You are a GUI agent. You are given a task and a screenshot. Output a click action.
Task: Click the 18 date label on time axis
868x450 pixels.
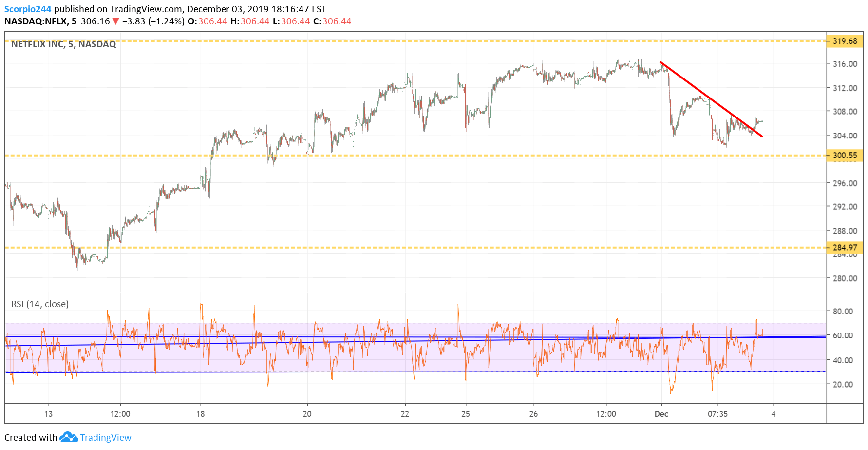pos(200,414)
